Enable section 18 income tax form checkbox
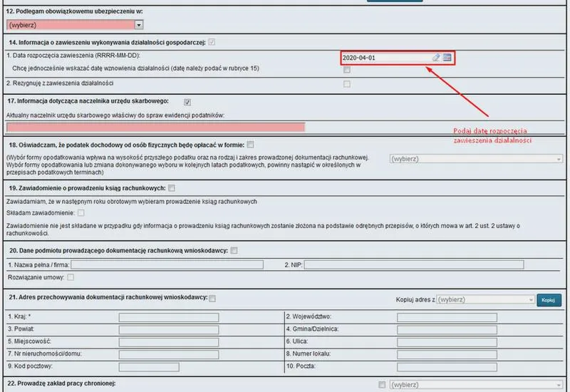The image size is (570, 392). pyautogui.click(x=250, y=145)
